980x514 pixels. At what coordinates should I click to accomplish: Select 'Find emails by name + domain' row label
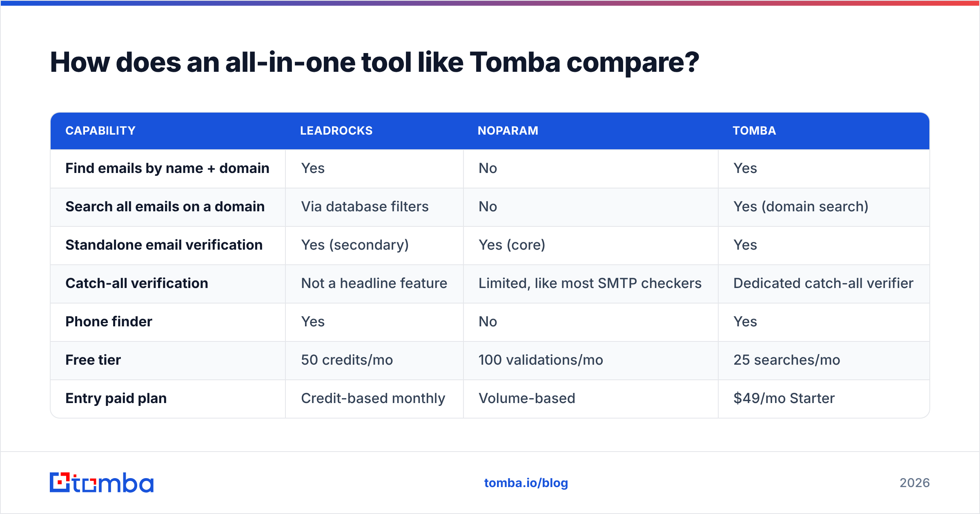(167, 168)
